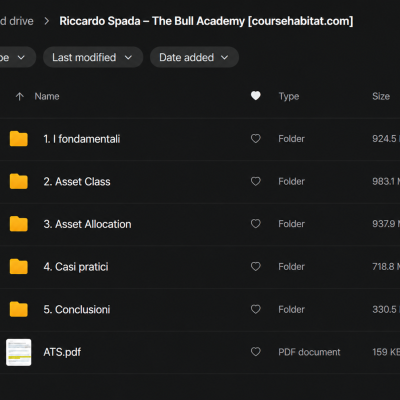Click the Folder type cell for 1. I fondamentali
The width and height of the screenshot is (400, 400).
292,139
